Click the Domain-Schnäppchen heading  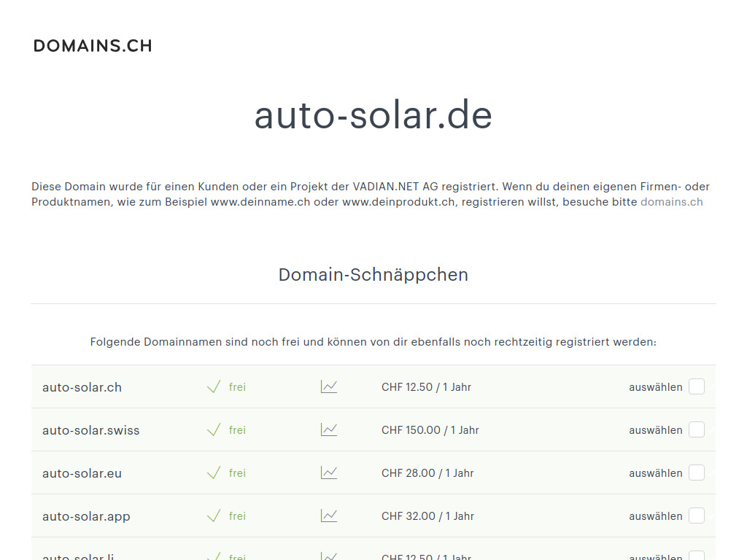[373, 275]
